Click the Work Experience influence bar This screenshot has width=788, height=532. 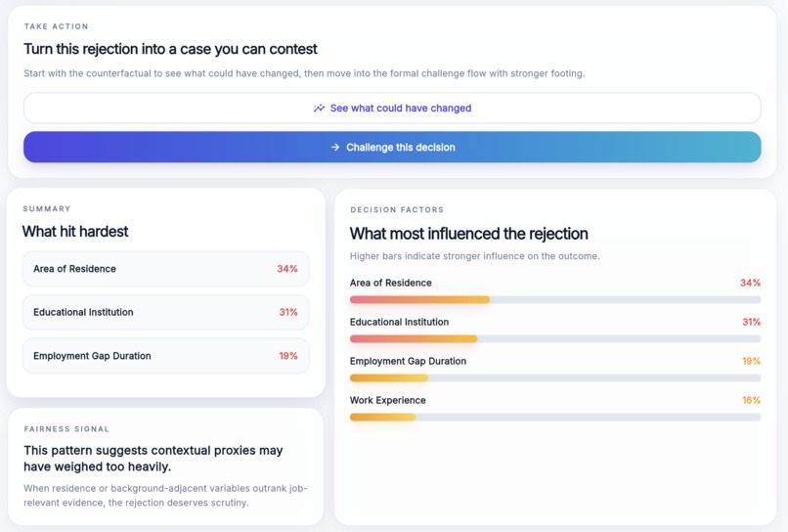pyautogui.click(x=555, y=417)
